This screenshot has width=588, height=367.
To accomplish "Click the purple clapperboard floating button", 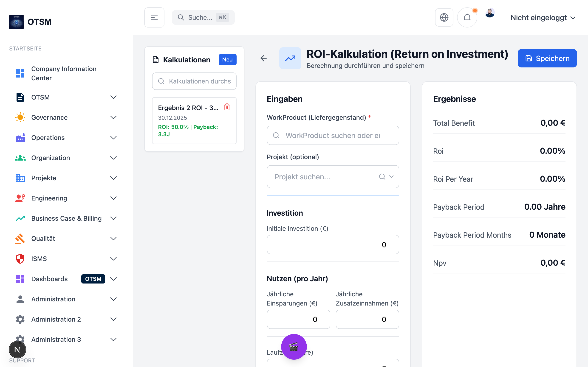I will (294, 347).
